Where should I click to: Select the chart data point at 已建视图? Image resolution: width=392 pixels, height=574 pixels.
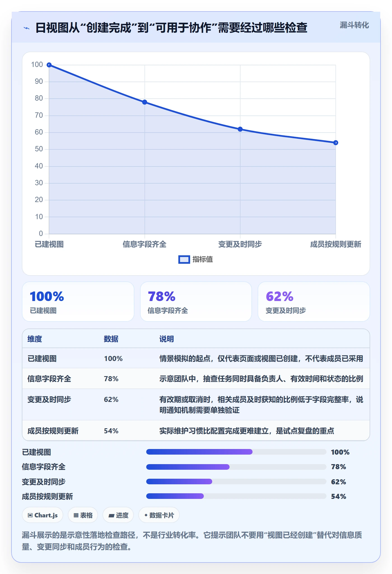coord(49,65)
